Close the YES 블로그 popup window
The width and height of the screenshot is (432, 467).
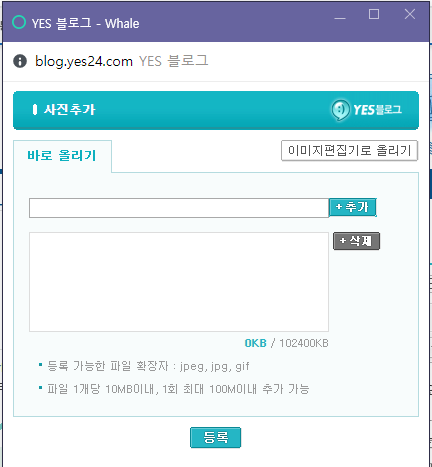coord(410,14)
